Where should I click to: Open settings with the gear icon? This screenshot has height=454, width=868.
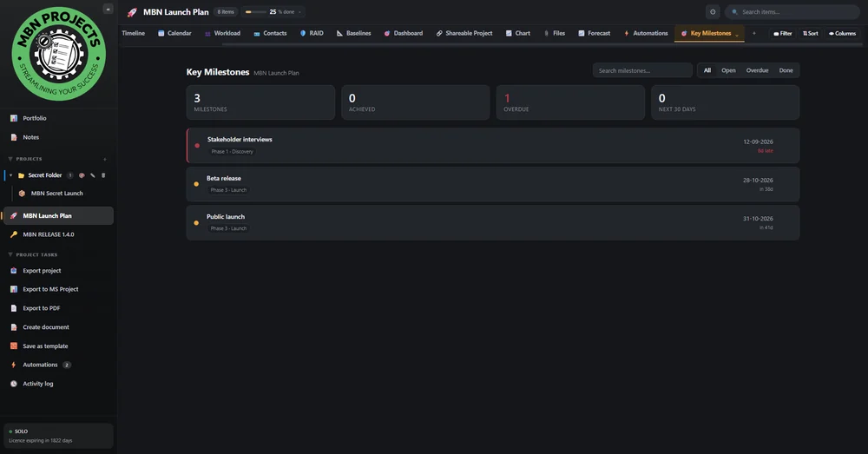coord(713,11)
